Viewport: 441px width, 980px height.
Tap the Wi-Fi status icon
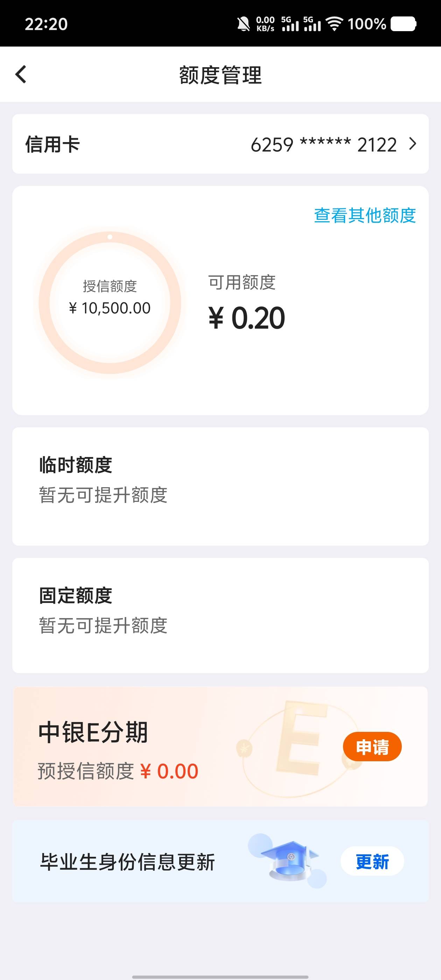point(335,24)
